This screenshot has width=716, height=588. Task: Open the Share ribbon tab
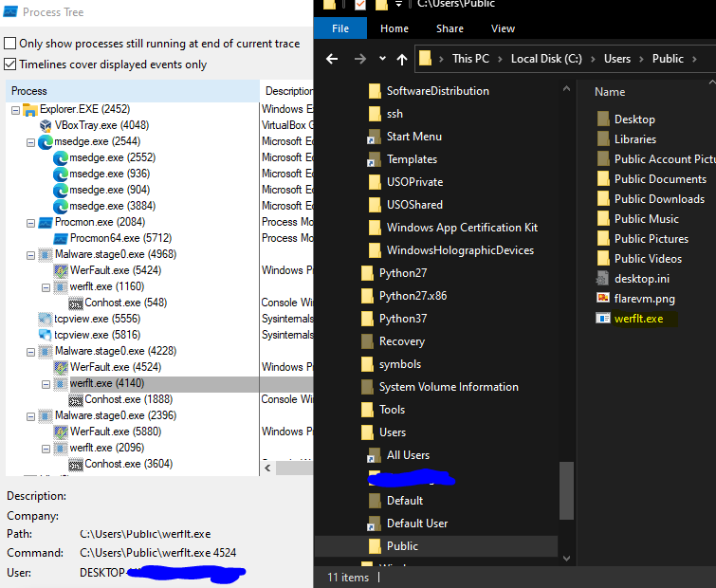(x=450, y=28)
